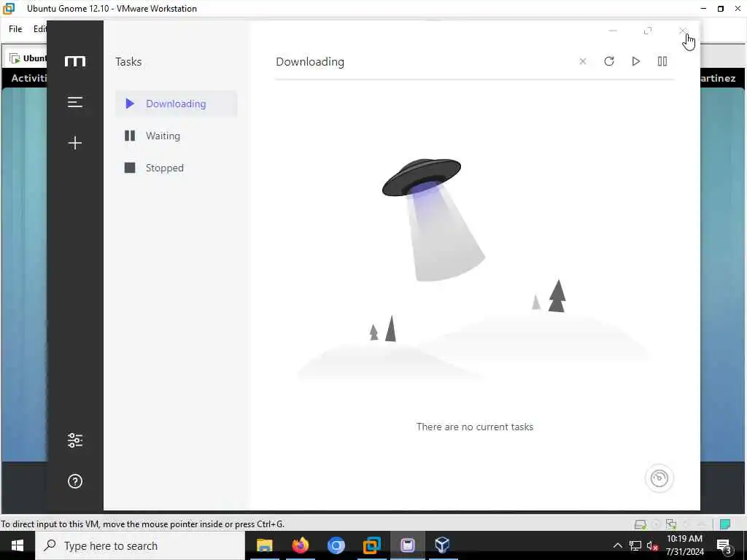Open the speedometer icon at bottom right

click(659, 478)
